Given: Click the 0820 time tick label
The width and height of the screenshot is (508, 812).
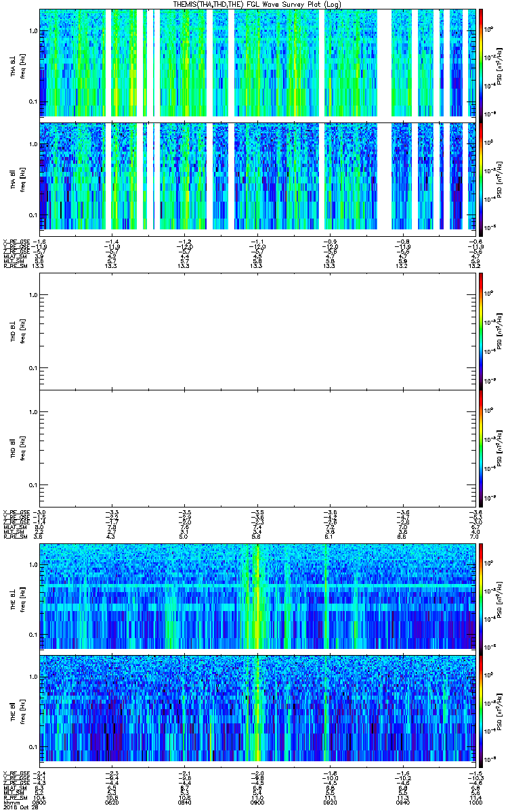Looking at the screenshot, I should 112,802.
